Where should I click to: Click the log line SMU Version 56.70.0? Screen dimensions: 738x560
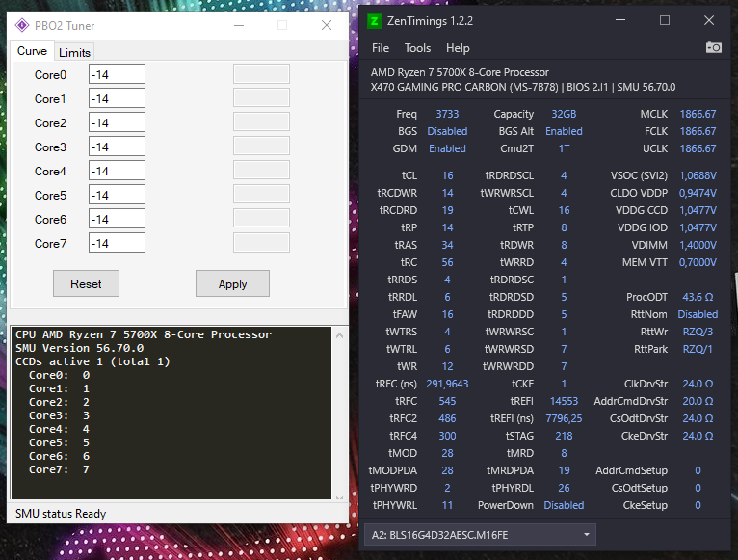[80, 348]
